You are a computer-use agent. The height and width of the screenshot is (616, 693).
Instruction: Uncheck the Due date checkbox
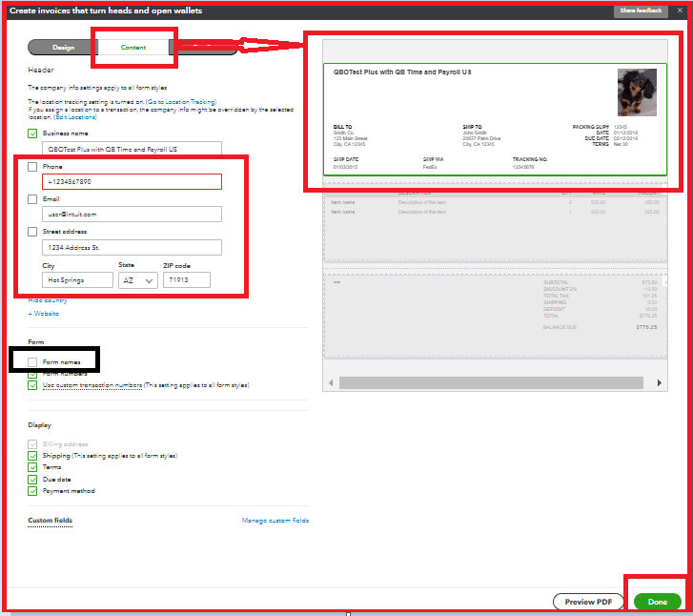(32, 480)
